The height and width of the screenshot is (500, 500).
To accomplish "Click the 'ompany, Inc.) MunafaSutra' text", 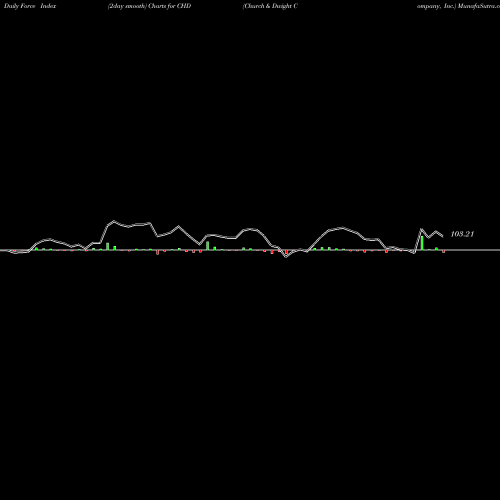I will [458, 6].
